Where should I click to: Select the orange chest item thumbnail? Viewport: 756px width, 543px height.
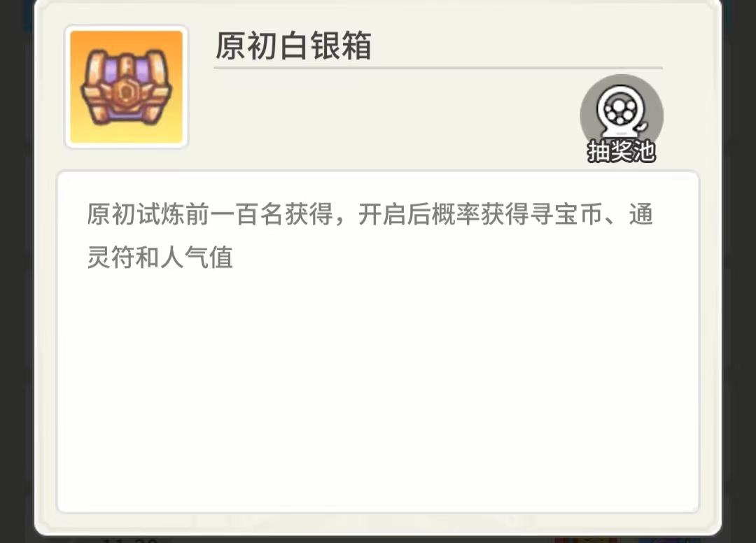tap(126, 87)
